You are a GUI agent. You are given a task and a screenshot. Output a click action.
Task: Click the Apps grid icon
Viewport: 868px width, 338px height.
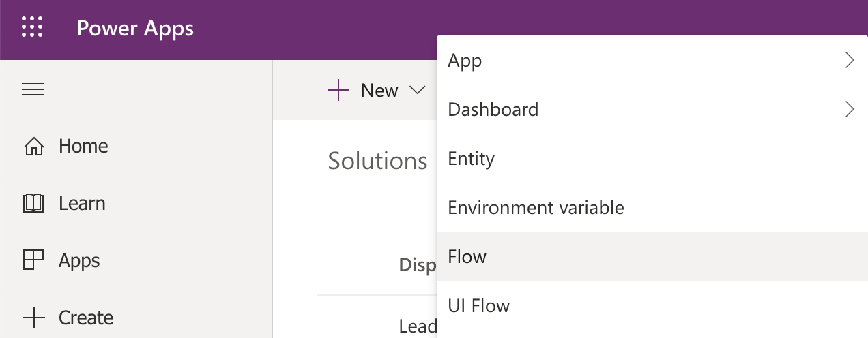pos(33,260)
